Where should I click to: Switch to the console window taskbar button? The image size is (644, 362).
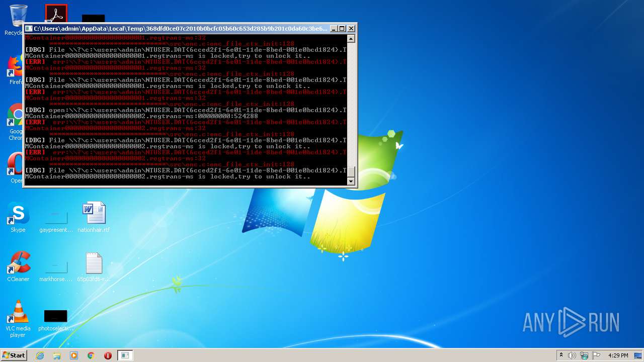125,355
